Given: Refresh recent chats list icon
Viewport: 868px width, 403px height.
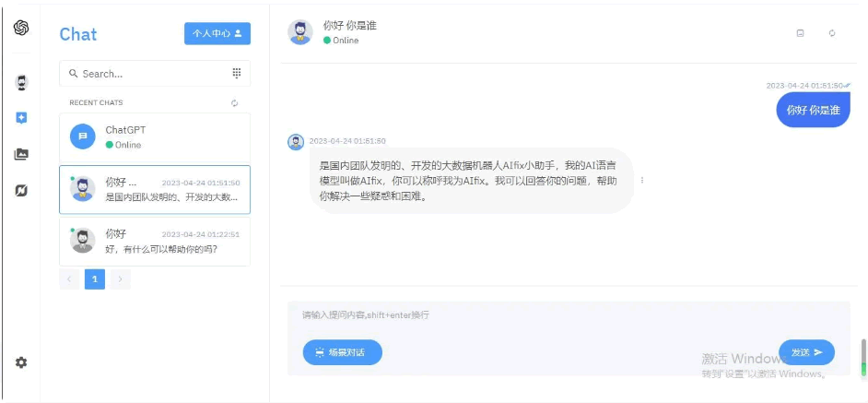Looking at the screenshot, I should click(235, 103).
